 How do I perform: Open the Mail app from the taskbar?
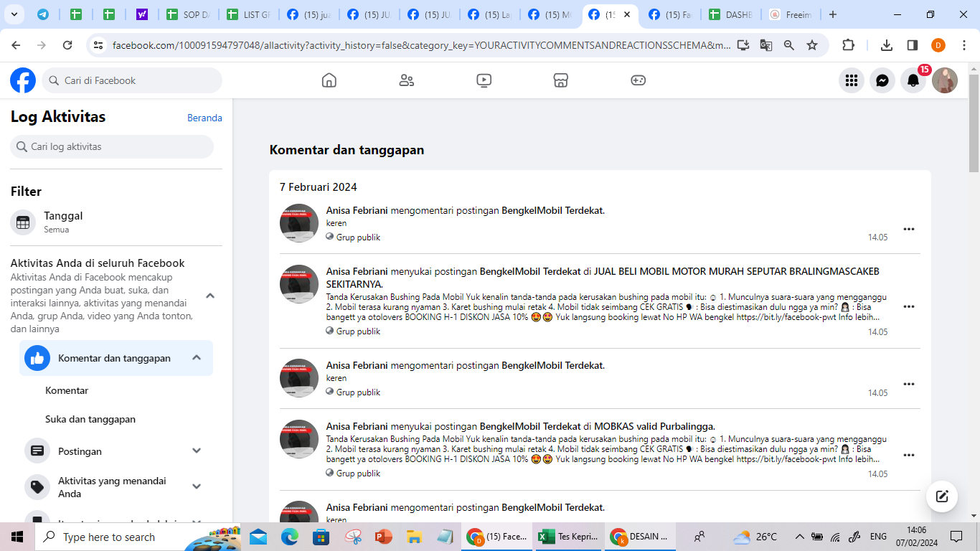click(x=258, y=537)
